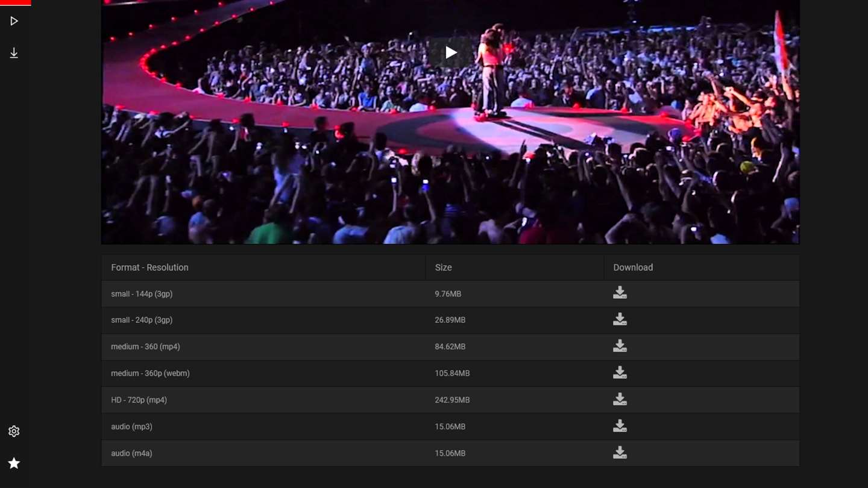Viewport: 868px width, 488px height.
Task: Click the Format - Resolution column header
Action: pos(149,267)
